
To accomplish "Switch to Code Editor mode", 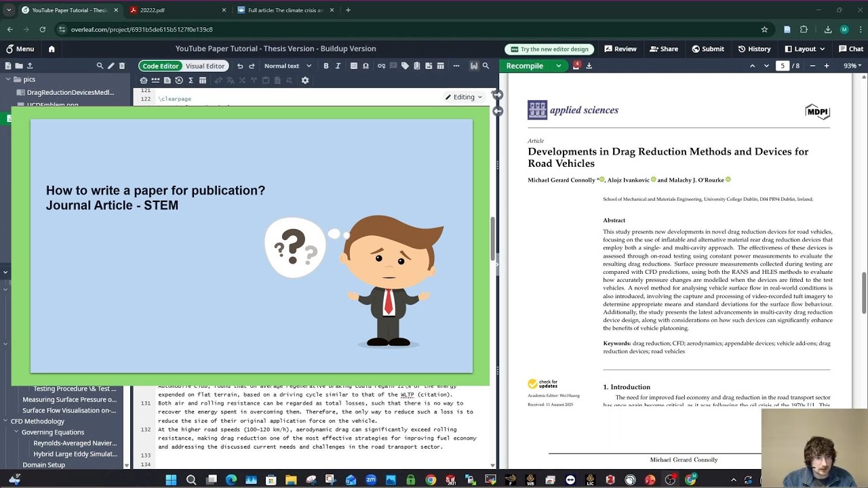I will (x=161, y=66).
